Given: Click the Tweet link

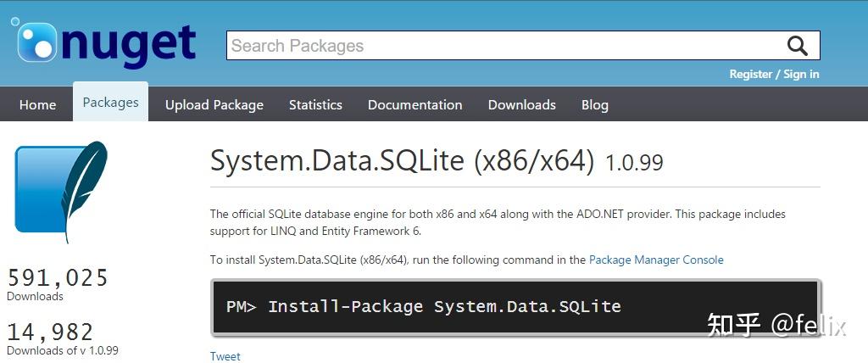Looking at the screenshot, I should point(225,356).
